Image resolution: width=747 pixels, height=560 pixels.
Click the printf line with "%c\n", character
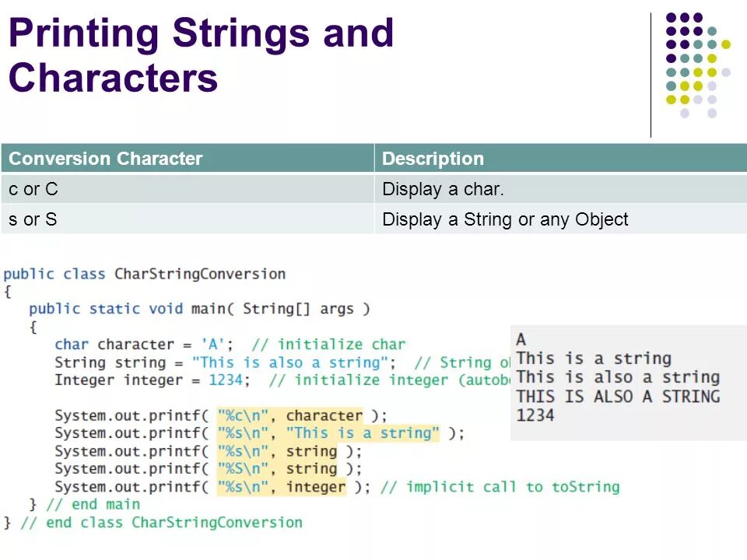(x=220, y=415)
